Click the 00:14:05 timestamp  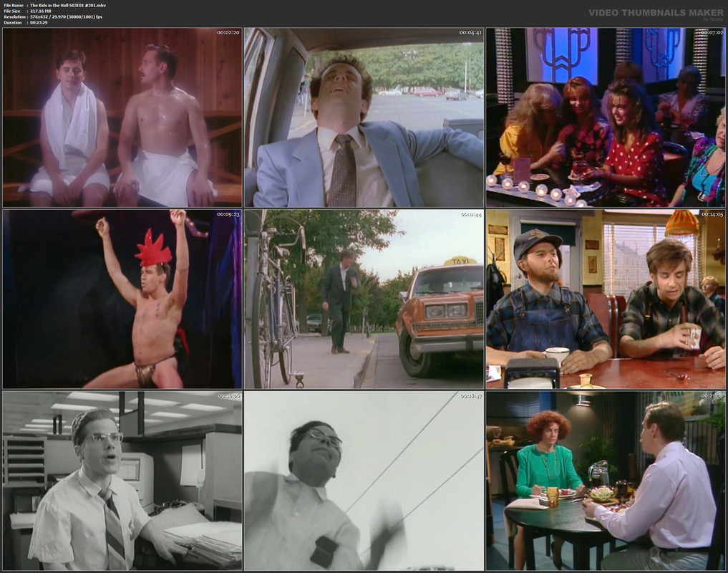tap(712, 214)
